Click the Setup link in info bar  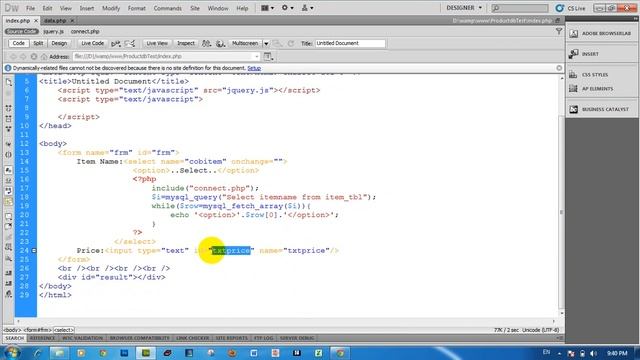(254, 68)
